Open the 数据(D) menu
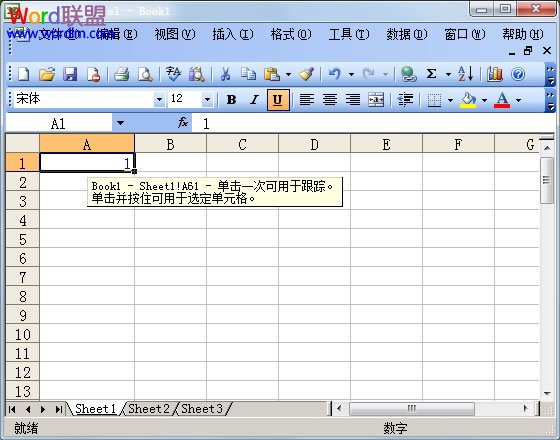The height and width of the screenshot is (440, 560). (x=407, y=34)
